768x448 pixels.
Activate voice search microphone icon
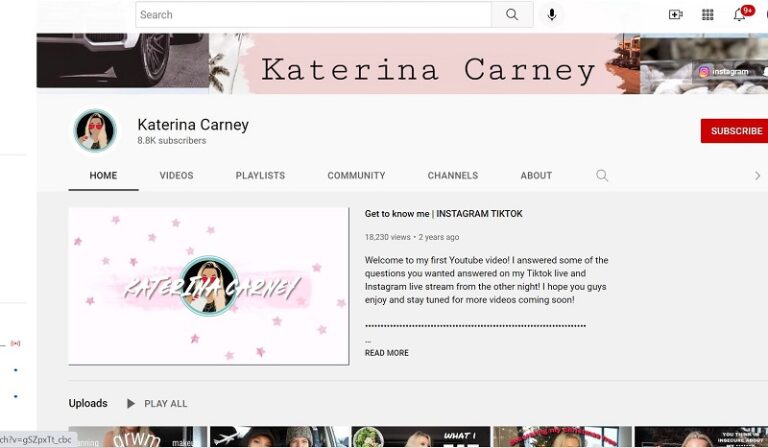552,15
